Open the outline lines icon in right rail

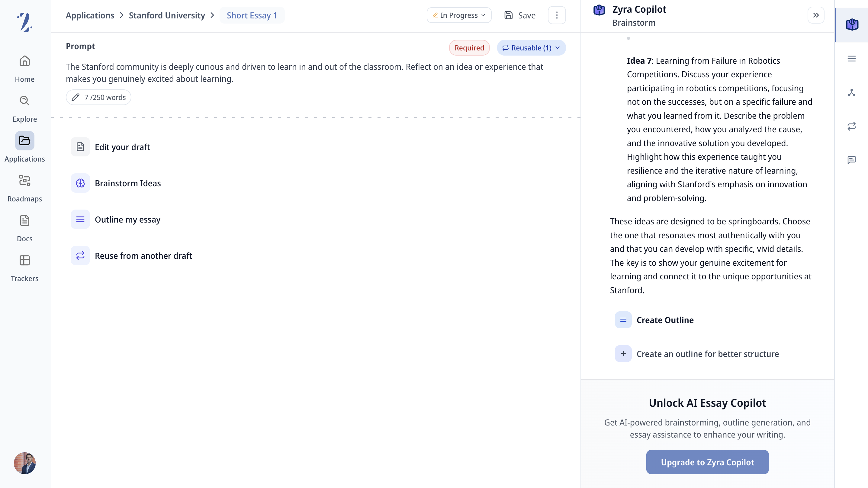click(851, 59)
